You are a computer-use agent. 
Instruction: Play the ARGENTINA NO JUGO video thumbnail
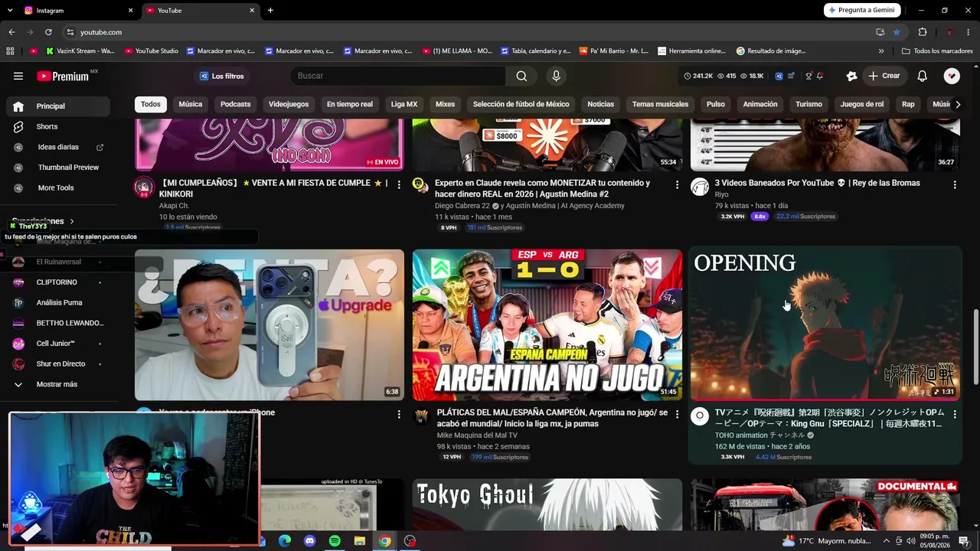(x=547, y=324)
